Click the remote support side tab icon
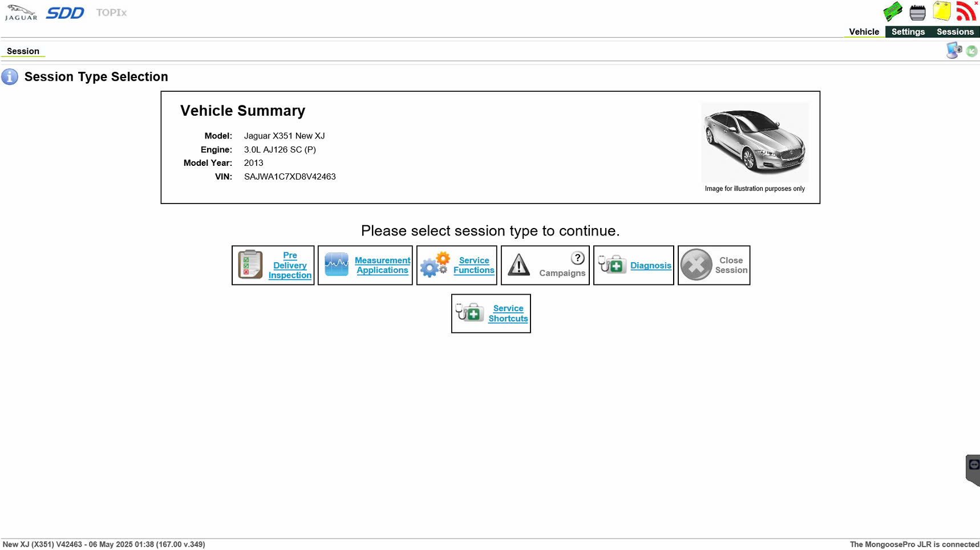 pos(973,470)
